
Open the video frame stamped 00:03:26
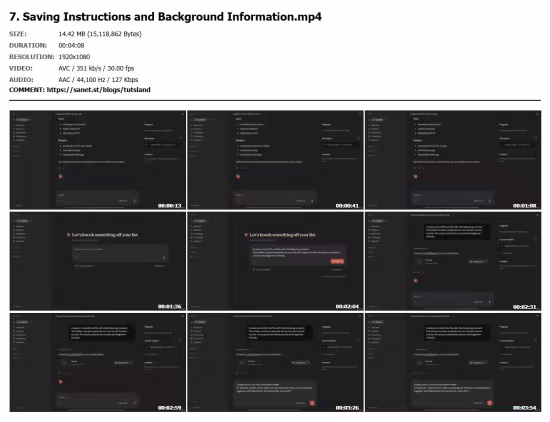275,362
